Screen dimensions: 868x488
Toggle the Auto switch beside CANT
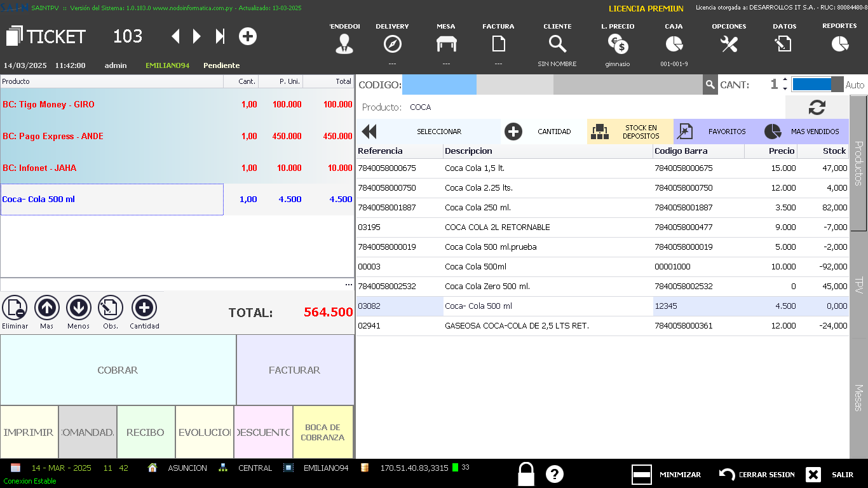coord(817,85)
